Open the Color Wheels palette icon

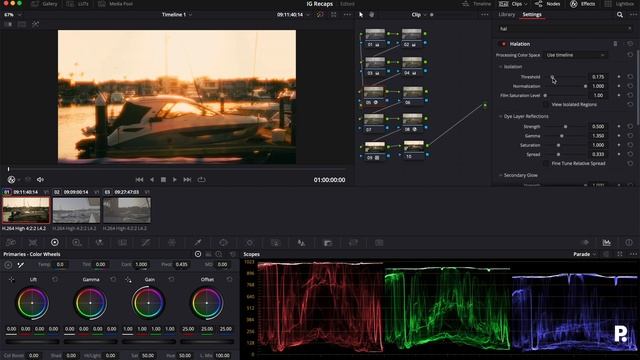coord(54,242)
